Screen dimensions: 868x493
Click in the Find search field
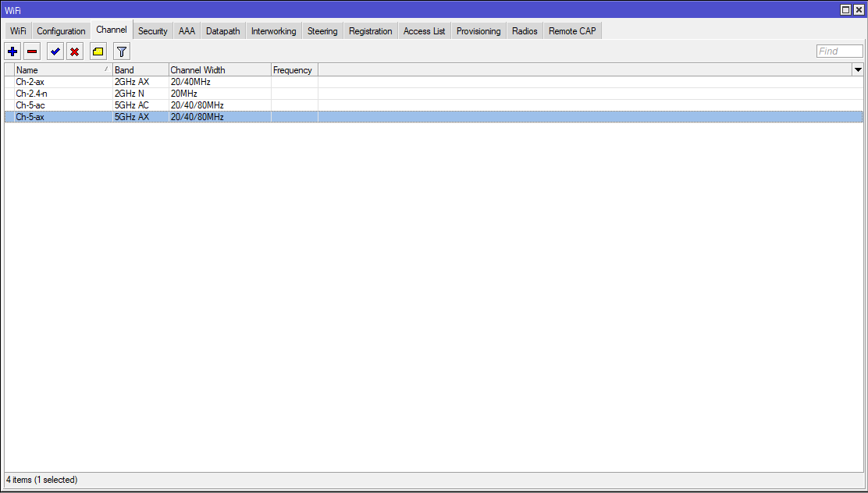tap(839, 51)
